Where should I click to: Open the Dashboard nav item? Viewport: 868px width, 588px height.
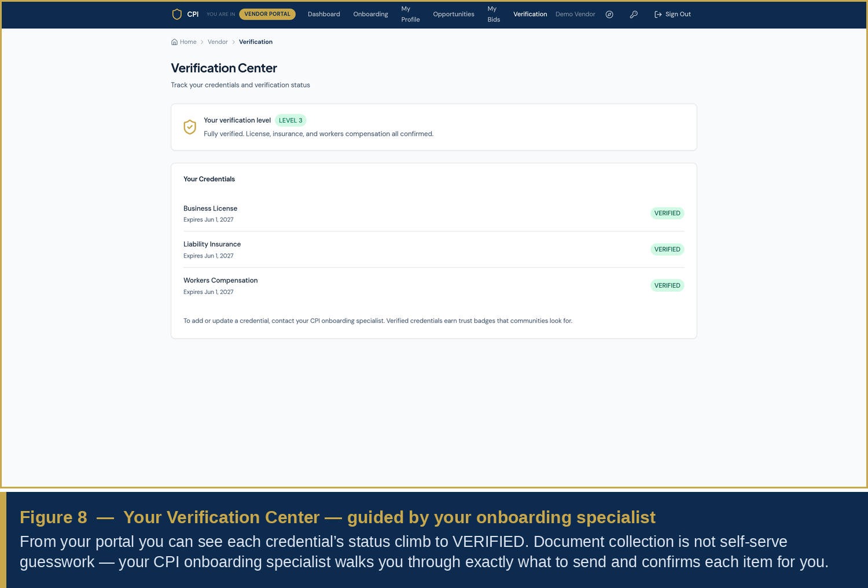click(324, 14)
